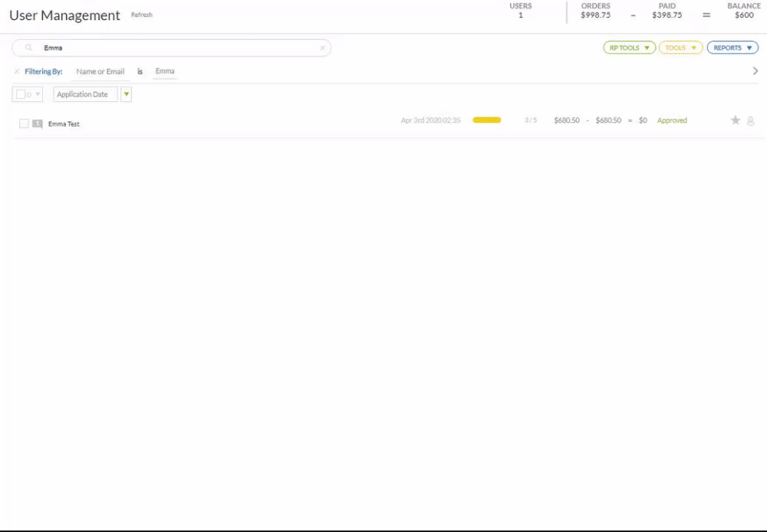Tick the select-all users checkbox
The height and width of the screenshot is (532, 767).
point(21,94)
